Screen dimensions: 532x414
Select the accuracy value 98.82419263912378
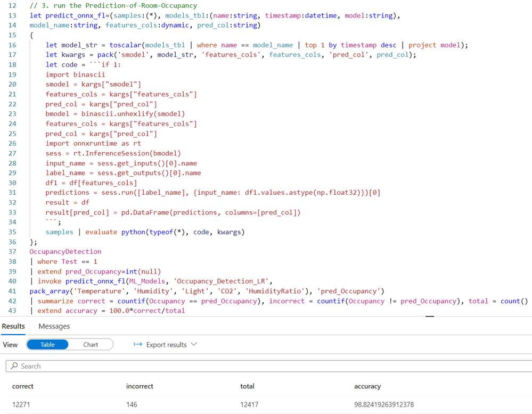[x=384, y=404]
